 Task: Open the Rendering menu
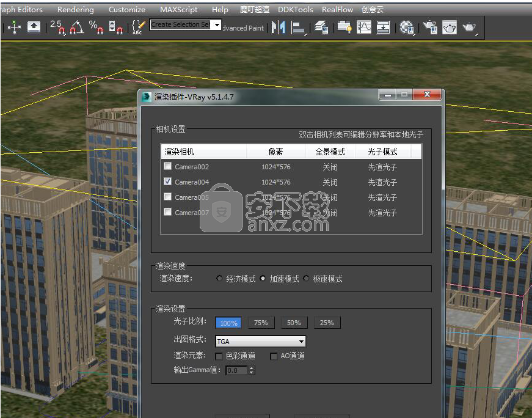click(x=75, y=9)
